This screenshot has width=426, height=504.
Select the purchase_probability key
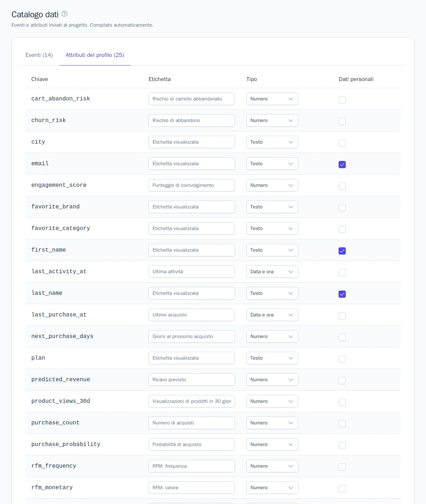[66, 444]
